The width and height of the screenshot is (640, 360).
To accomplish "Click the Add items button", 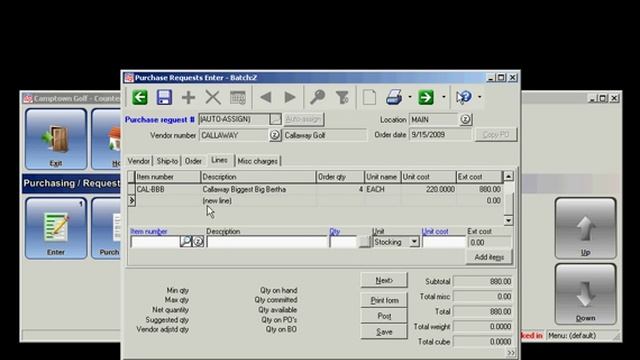I will click(x=489, y=257).
